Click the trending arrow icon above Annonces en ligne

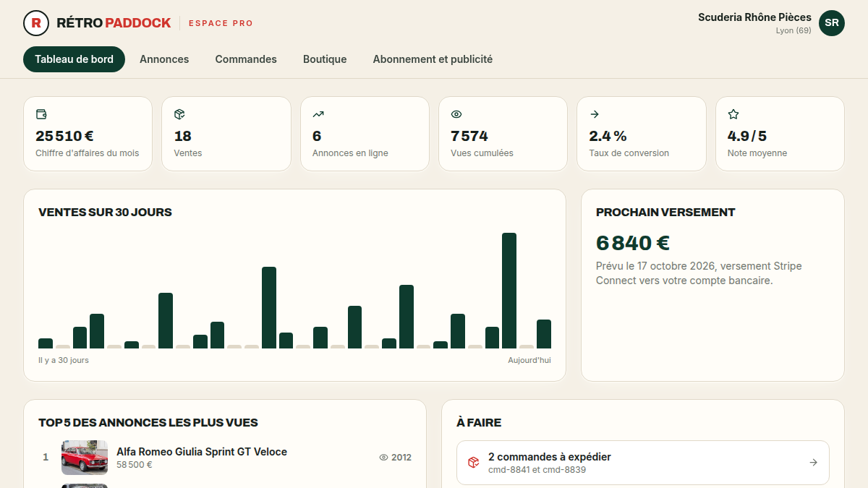click(318, 114)
